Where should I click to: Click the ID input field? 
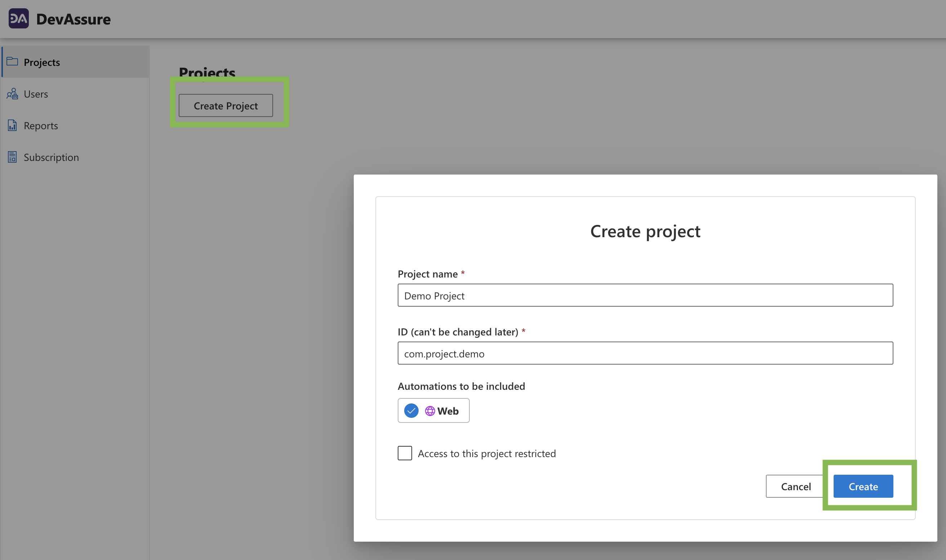pos(645,353)
